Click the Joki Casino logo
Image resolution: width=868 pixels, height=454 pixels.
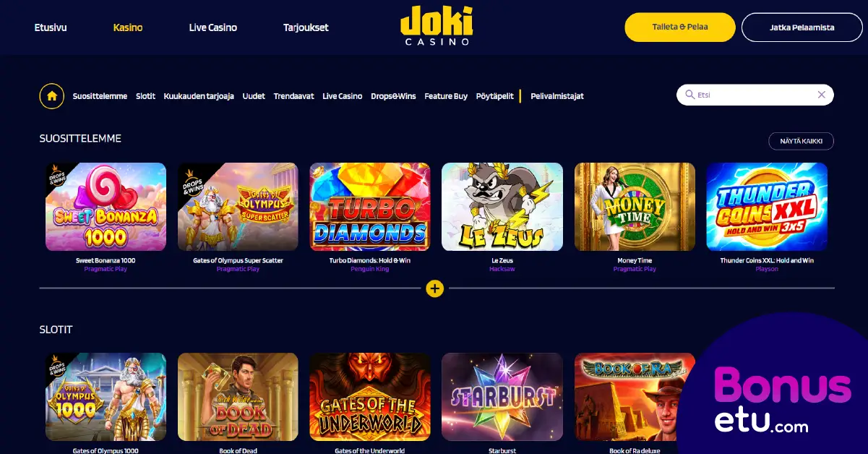pyautogui.click(x=437, y=26)
